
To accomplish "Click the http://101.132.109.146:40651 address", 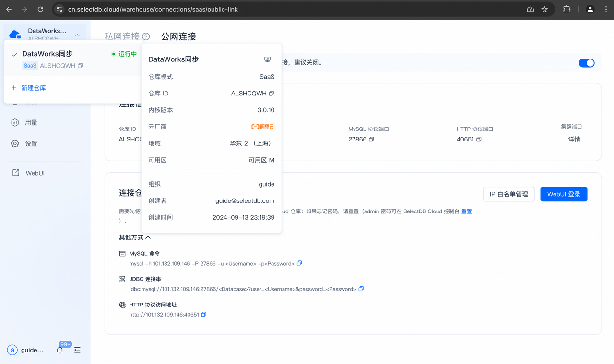I will (x=164, y=315).
